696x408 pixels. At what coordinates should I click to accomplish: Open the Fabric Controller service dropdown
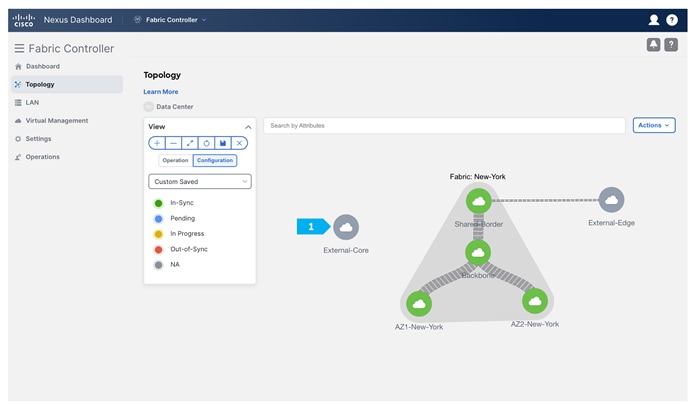tap(170, 20)
